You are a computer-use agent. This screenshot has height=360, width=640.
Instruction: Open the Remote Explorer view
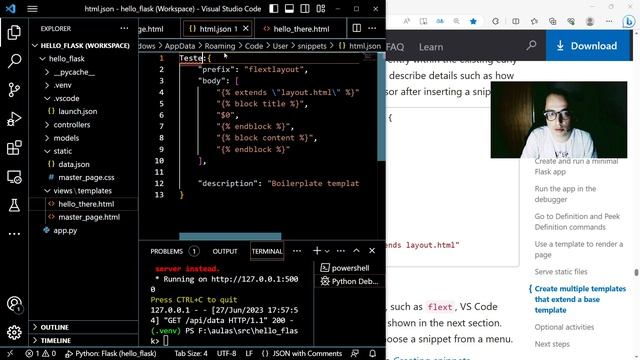(x=14, y=177)
